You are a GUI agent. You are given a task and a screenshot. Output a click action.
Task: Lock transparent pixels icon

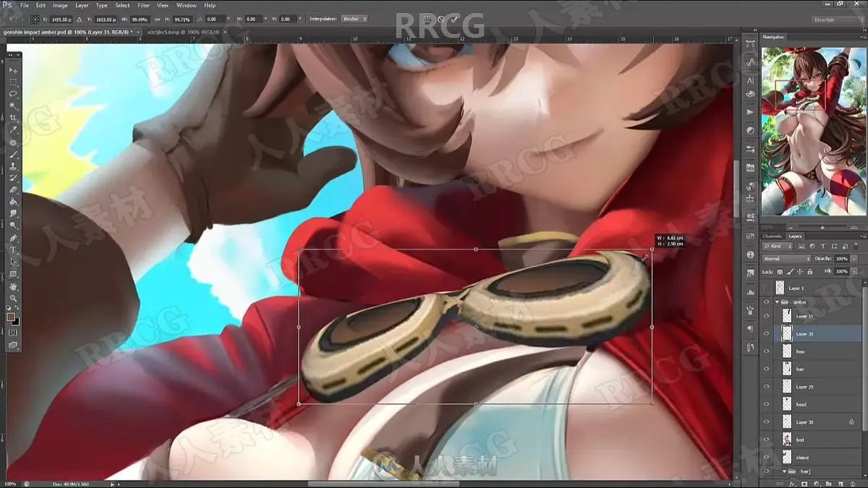point(780,272)
